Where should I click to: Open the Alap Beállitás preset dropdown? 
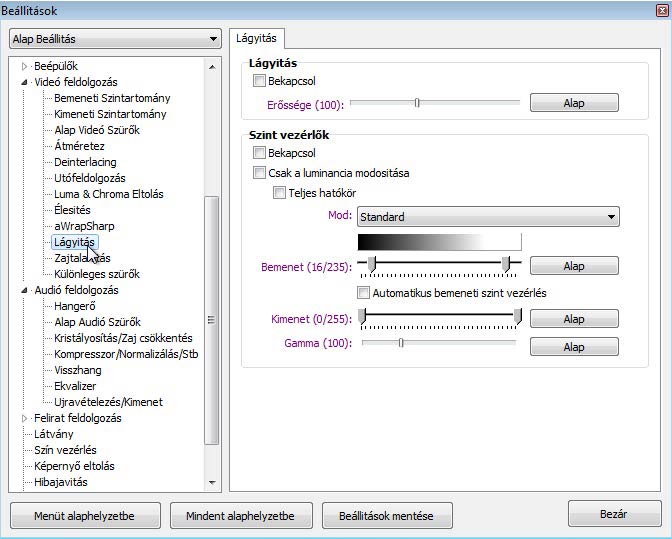[x=114, y=40]
